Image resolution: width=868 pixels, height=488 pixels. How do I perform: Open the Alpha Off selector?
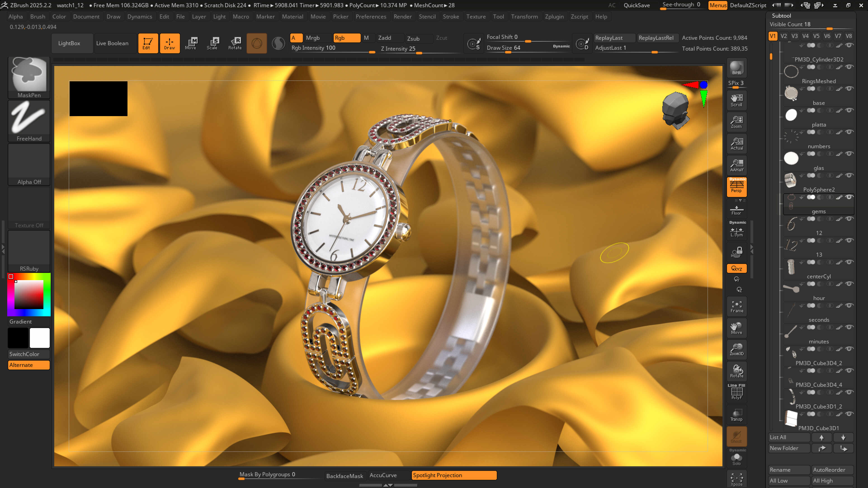[x=29, y=164]
